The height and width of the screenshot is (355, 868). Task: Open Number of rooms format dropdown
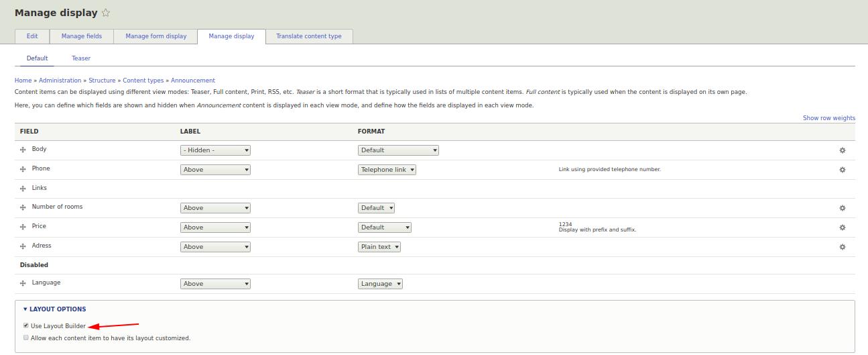point(376,208)
